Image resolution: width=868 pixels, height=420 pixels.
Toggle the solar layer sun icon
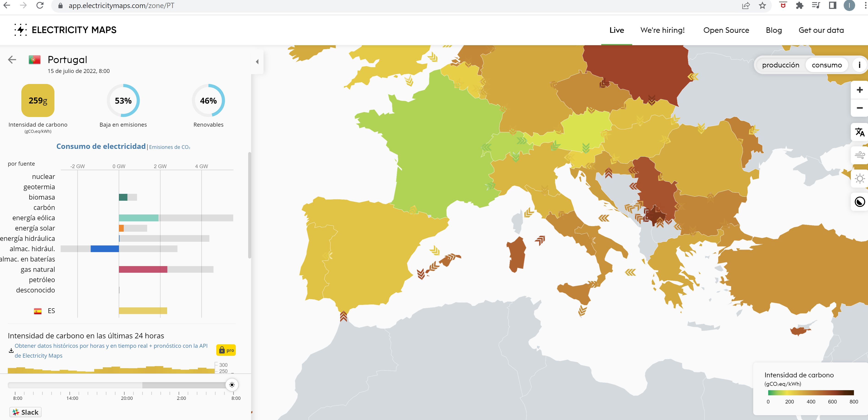pos(860,178)
